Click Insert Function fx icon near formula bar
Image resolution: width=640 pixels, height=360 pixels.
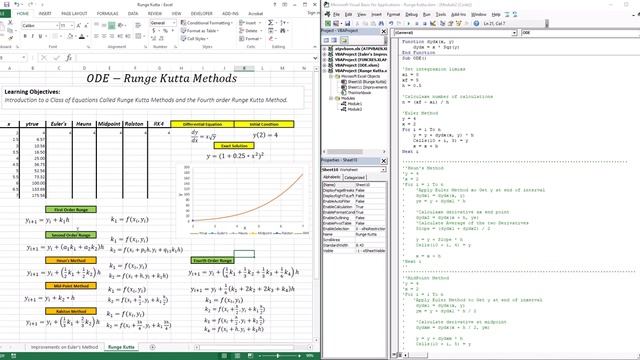pos(69,58)
